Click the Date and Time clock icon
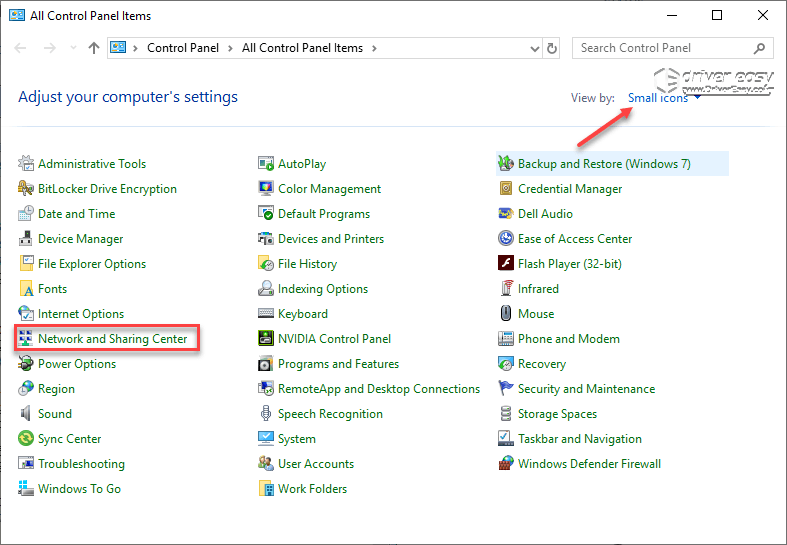The width and height of the screenshot is (787, 545). tap(26, 213)
